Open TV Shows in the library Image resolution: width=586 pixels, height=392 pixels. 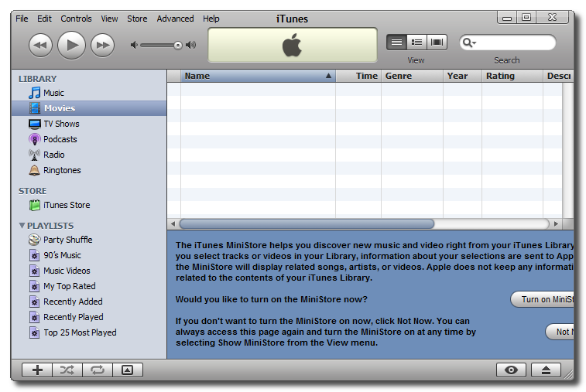pyautogui.click(x=89, y=124)
